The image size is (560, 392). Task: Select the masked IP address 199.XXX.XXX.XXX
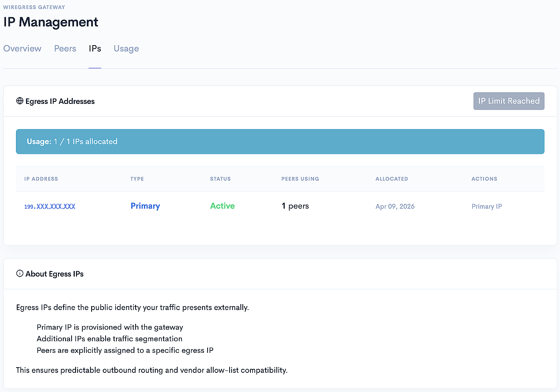pyautogui.click(x=50, y=206)
